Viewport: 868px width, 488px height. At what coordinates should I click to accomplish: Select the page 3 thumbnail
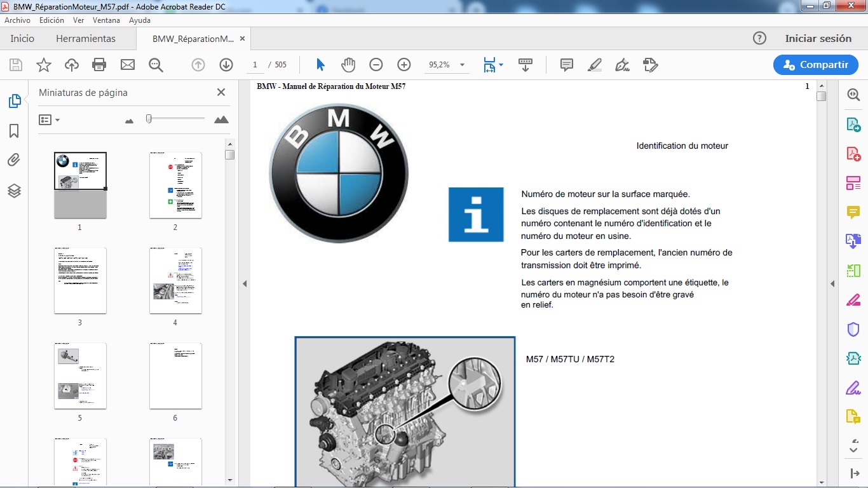pyautogui.click(x=79, y=280)
